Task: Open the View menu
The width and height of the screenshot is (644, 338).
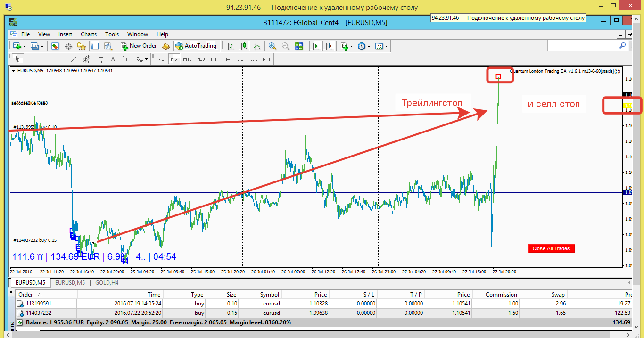Action: click(44, 34)
